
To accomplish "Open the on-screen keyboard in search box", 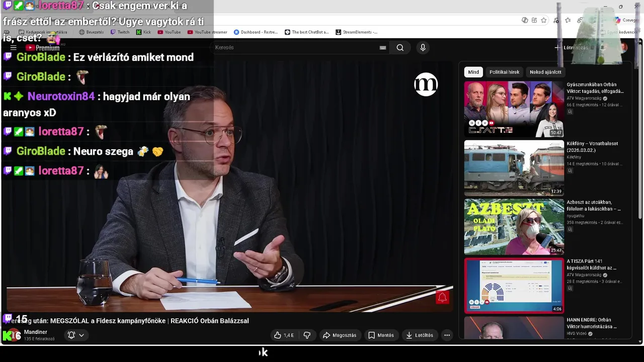I will (x=383, y=48).
